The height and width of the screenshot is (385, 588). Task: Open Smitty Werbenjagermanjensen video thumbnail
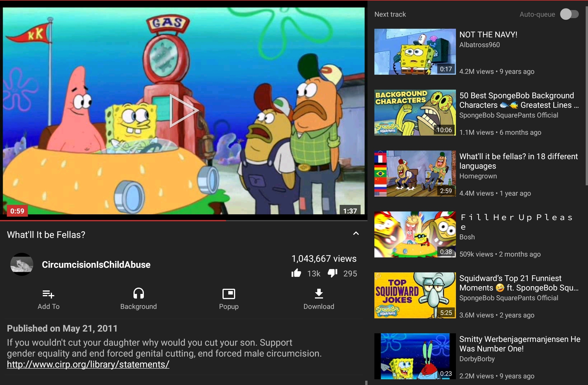click(x=415, y=356)
